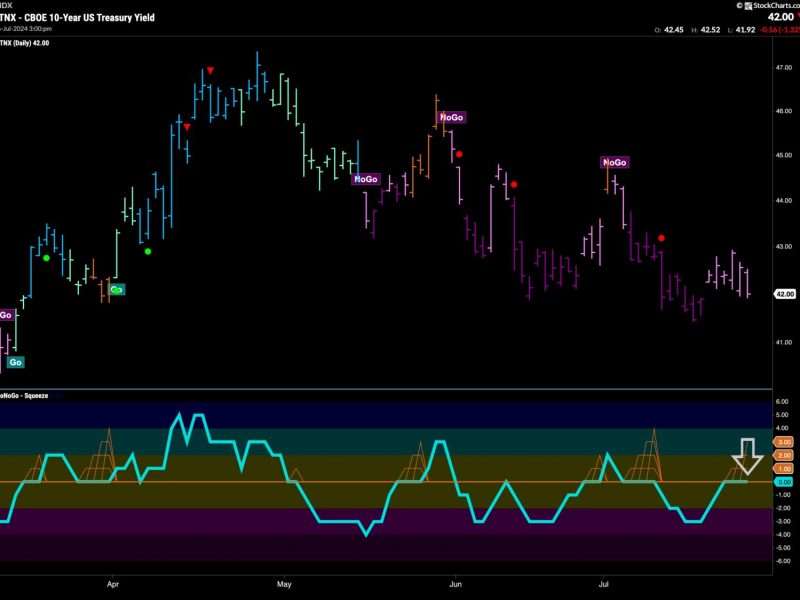800x600 pixels.
Task: Select the TNX (Daily) 42.00 legend label
Action: 25,43
